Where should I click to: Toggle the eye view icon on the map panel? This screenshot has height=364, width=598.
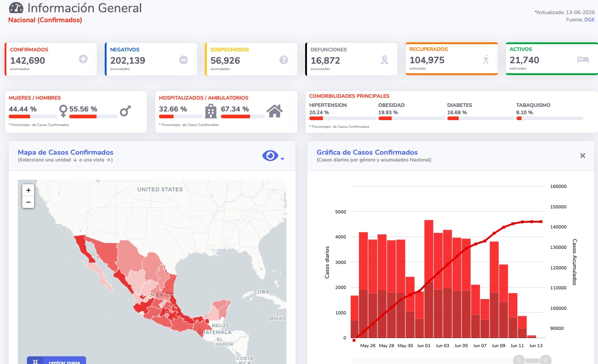click(x=270, y=156)
